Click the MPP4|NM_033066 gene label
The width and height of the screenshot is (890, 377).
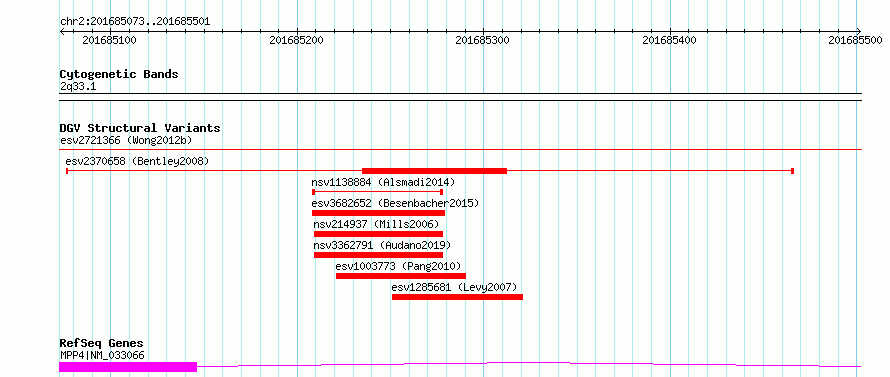102,355
